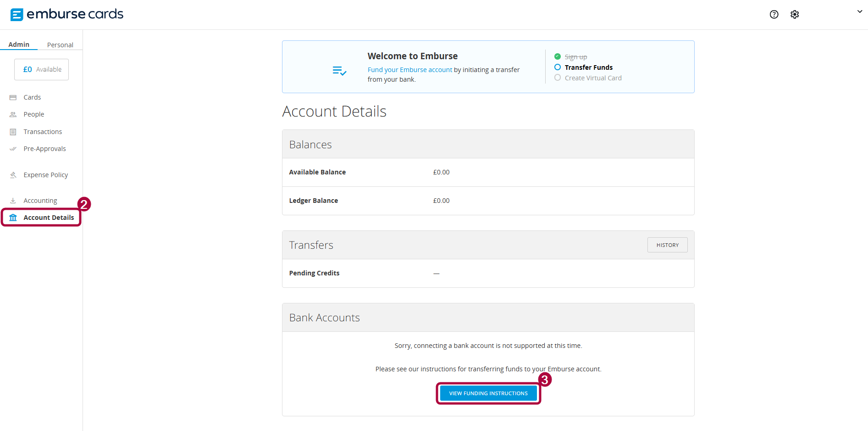Click VIEW FUNDING INSTRUCTIONS button

coord(488,393)
